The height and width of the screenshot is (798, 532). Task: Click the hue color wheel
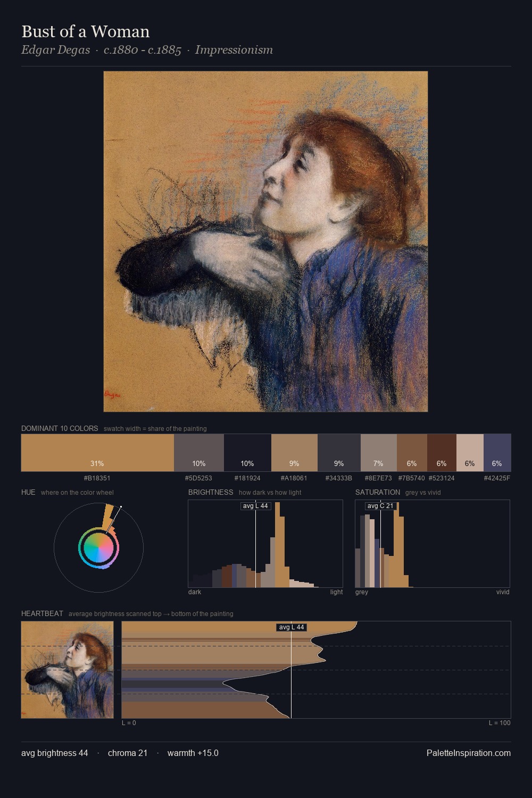[98, 547]
